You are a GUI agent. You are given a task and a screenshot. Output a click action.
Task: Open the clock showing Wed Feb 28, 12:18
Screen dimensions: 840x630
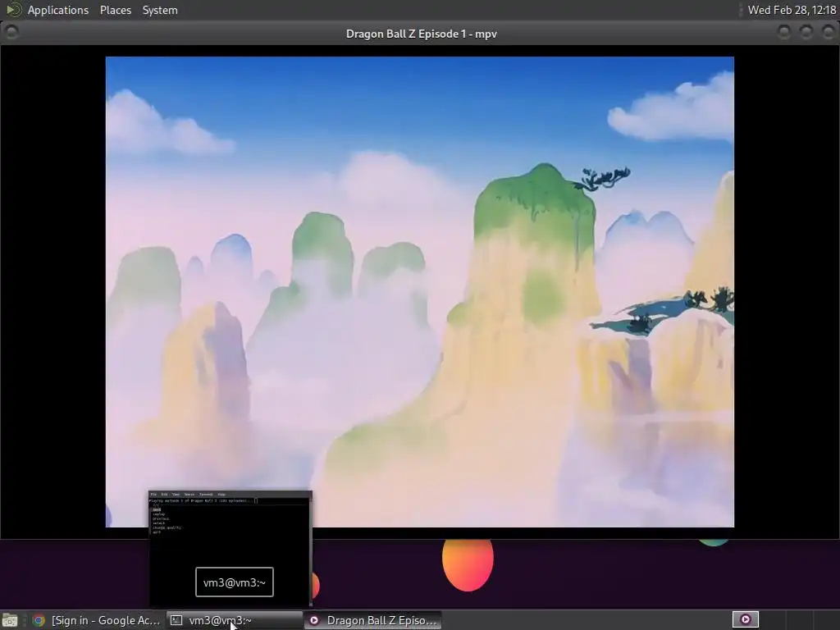[x=792, y=10]
